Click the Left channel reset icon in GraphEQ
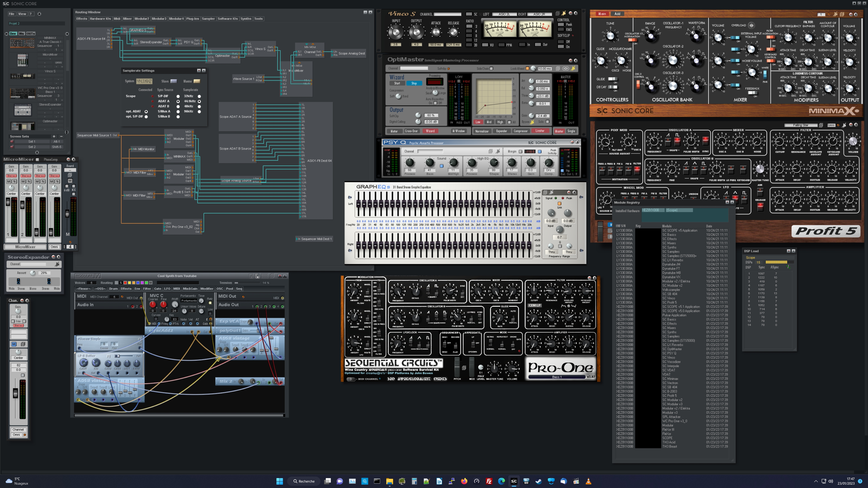The width and height of the screenshot is (868, 488). click(350, 197)
